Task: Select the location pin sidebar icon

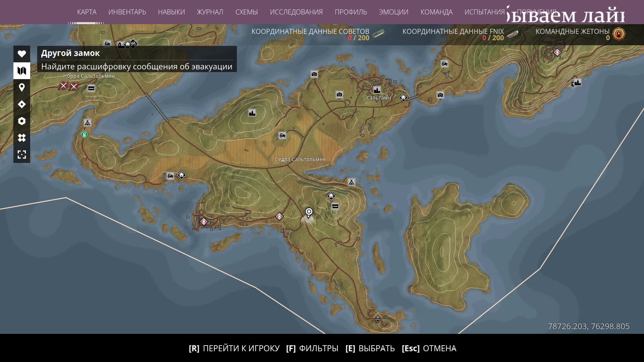Action: point(22,87)
